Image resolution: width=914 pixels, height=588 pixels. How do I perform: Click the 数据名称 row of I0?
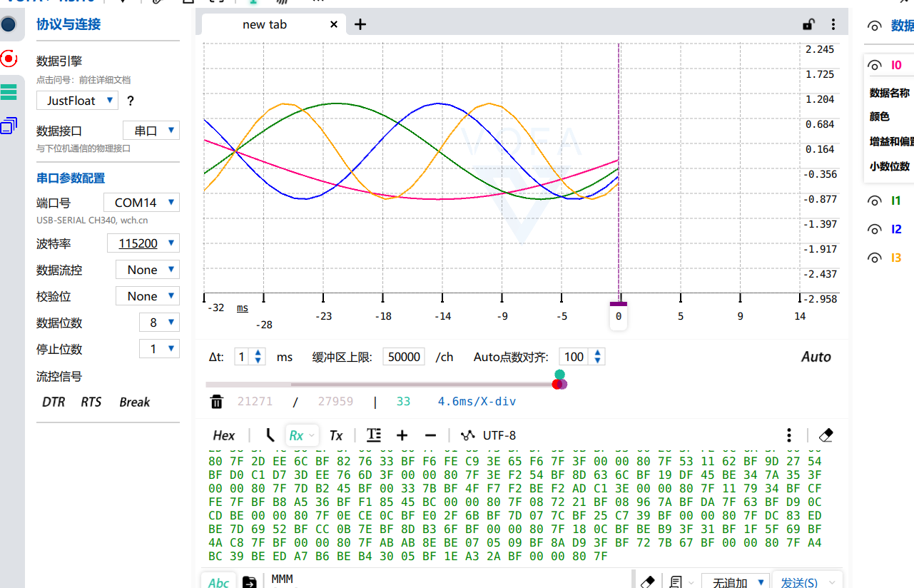[889, 93]
